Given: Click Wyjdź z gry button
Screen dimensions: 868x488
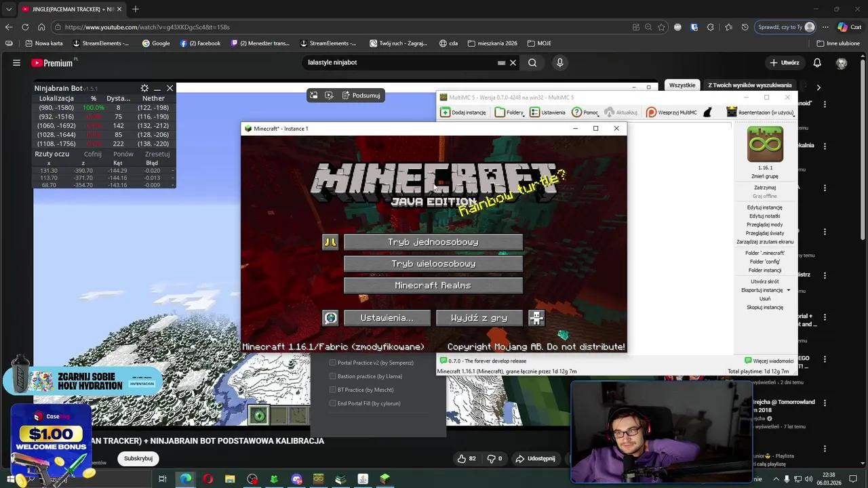Looking at the screenshot, I should 479,318.
